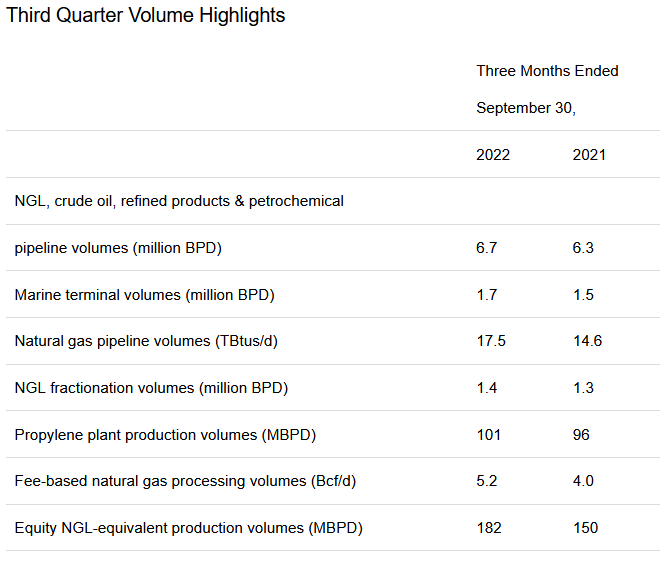Select the 6.7 pipeline volume value

point(486,248)
